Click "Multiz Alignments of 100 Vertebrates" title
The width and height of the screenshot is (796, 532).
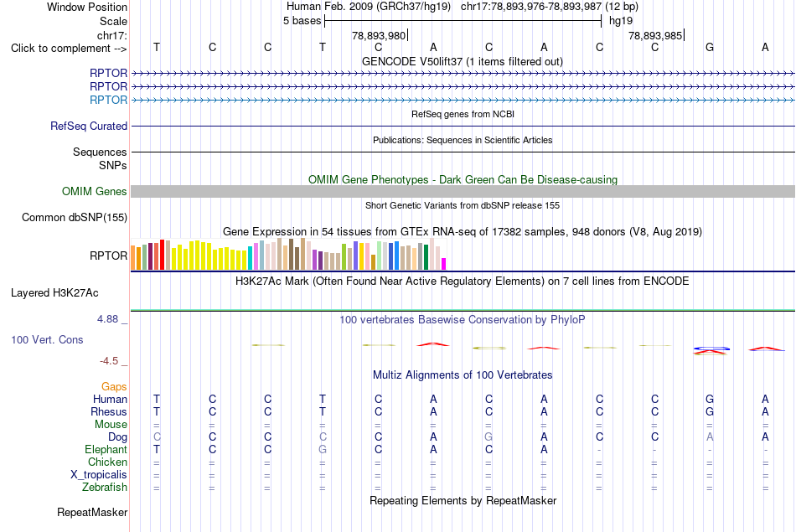pyautogui.click(x=463, y=375)
